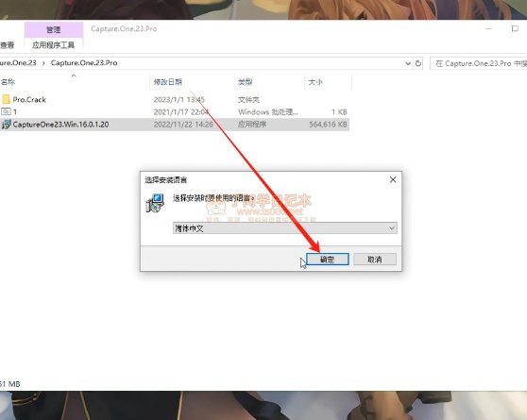Screen dimensions: 527x420
Task: Click the Capture.One.23.Pro breadcrumb in the address bar
Action: point(84,63)
